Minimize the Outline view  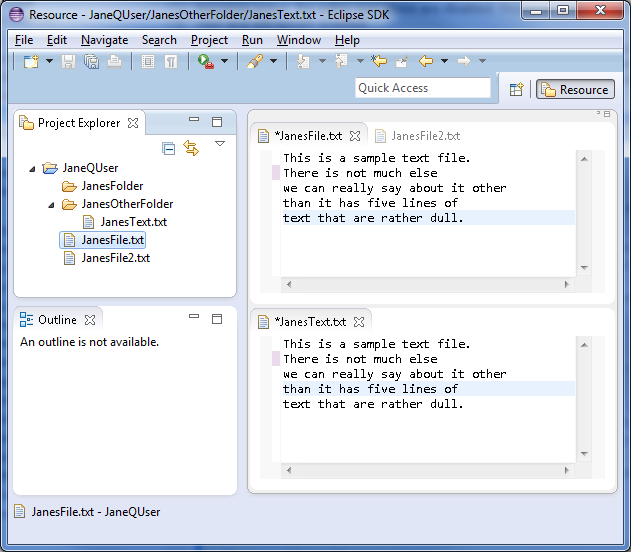[194, 316]
